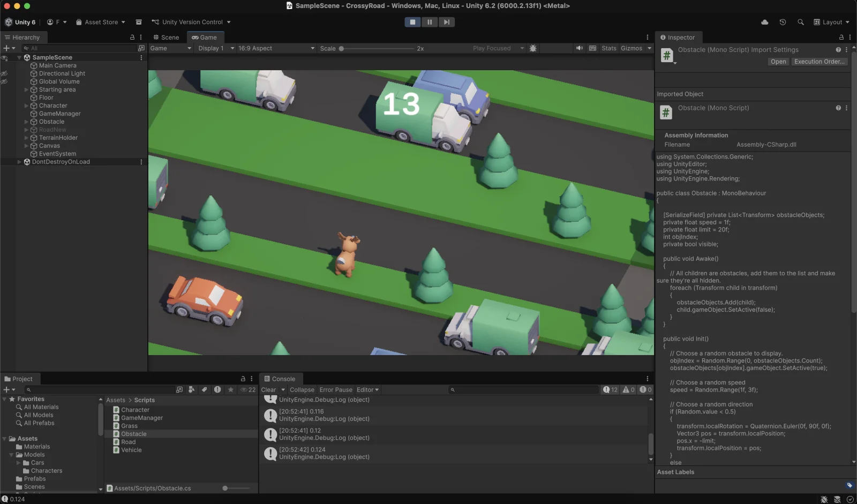This screenshot has width=857, height=504.
Task: Toggle the Console info message count (12)
Action: tap(611, 390)
